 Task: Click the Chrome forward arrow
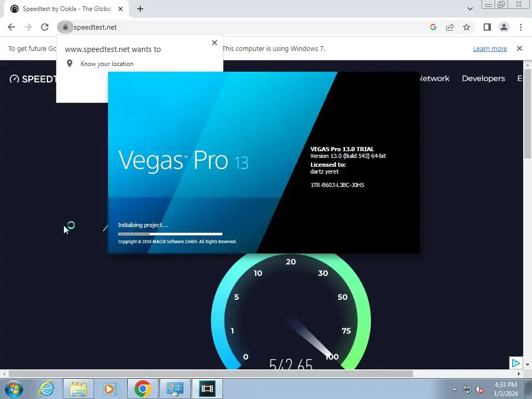click(28, 27)
